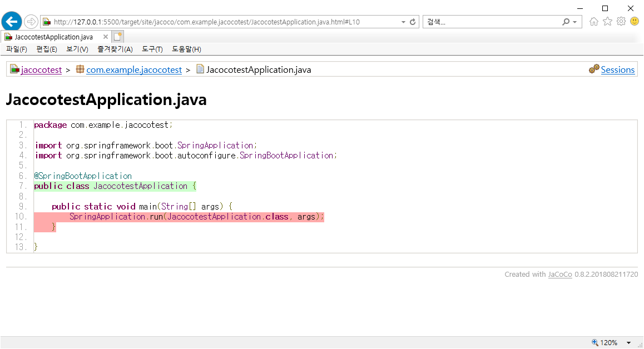Click the version text 0.8.2.201808211720

pyautogui.click(x=606, y=275)
